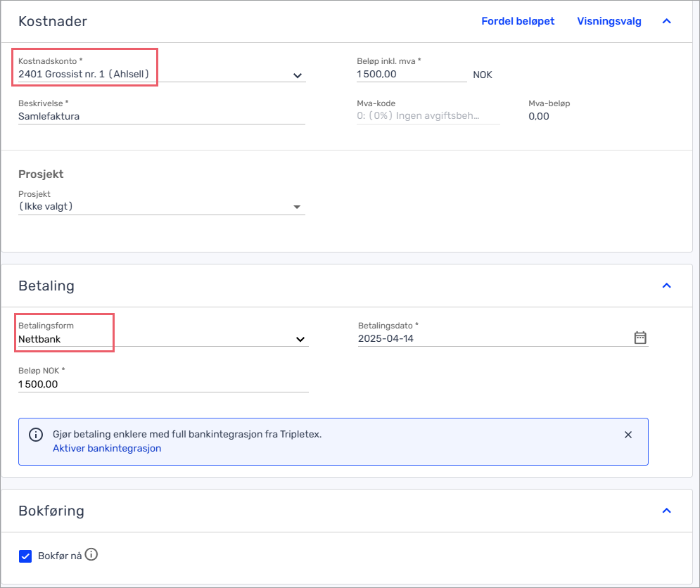The width and height of the screenshot is (700, 588).
Task: Click the Beløp inkl. mva amount field
Action: click(x=412, y=74)
